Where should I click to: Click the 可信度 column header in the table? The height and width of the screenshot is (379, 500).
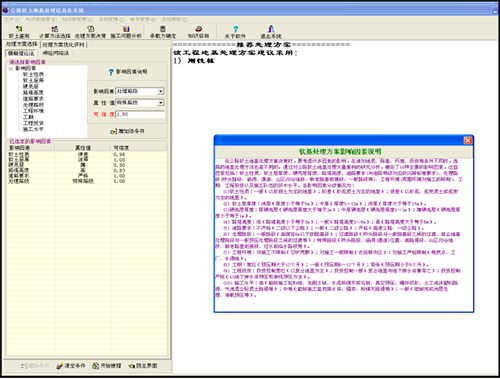click(139, 148)
